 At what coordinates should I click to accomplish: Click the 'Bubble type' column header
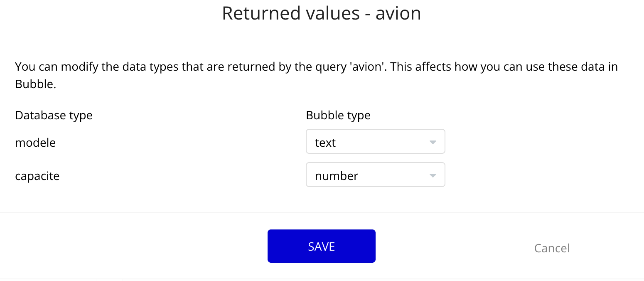point(338,115)
